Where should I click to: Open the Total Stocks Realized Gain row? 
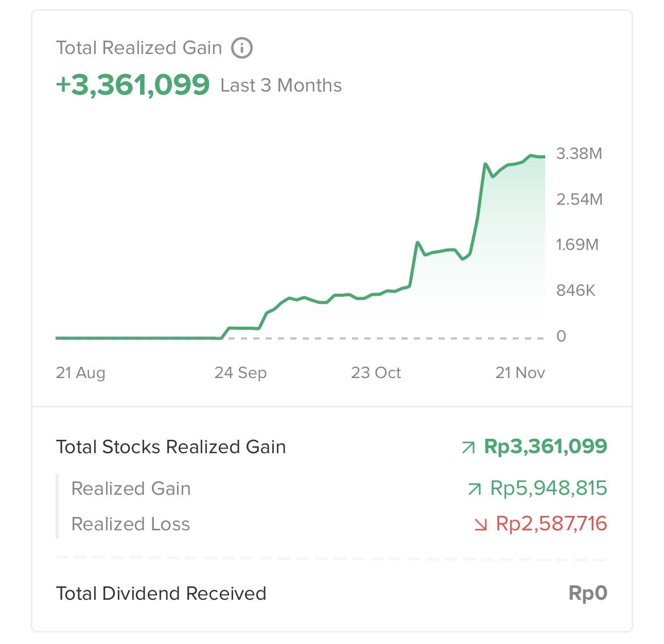coord(171,447)
